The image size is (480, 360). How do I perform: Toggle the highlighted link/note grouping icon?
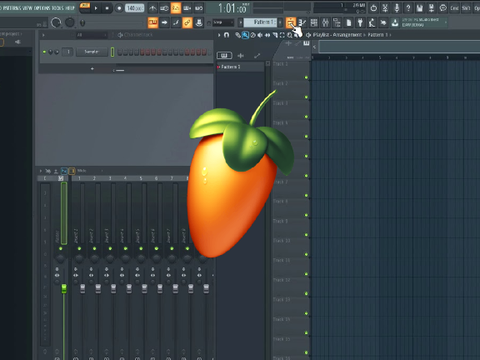187,23
